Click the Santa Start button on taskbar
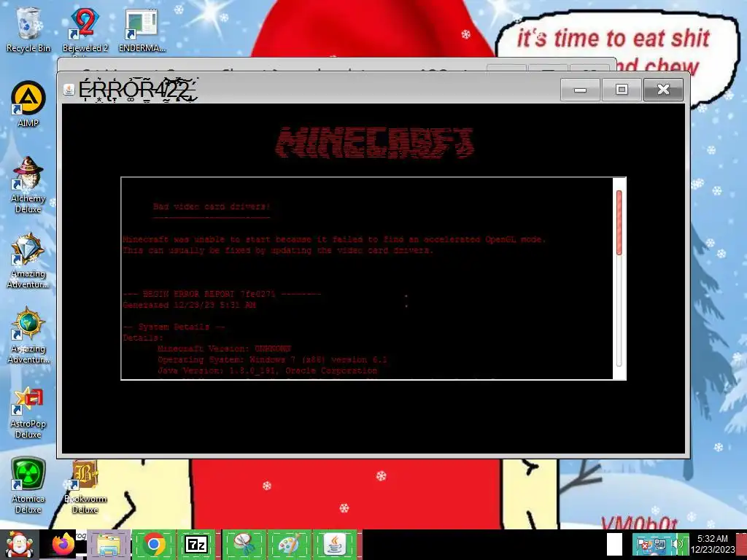747x560 pixels. tap(19, 545)
